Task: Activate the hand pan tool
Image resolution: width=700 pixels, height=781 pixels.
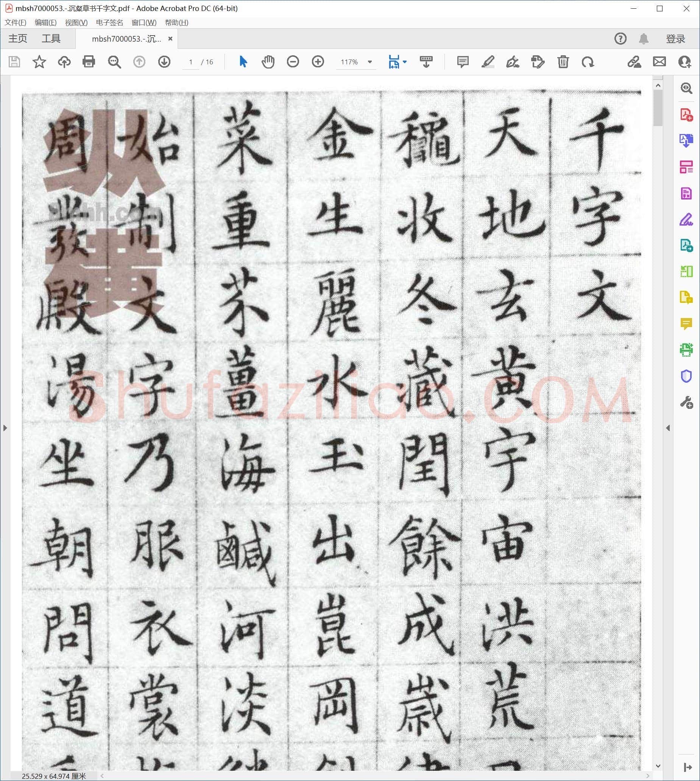Action: pyautogui.click(x=268, y=62)
